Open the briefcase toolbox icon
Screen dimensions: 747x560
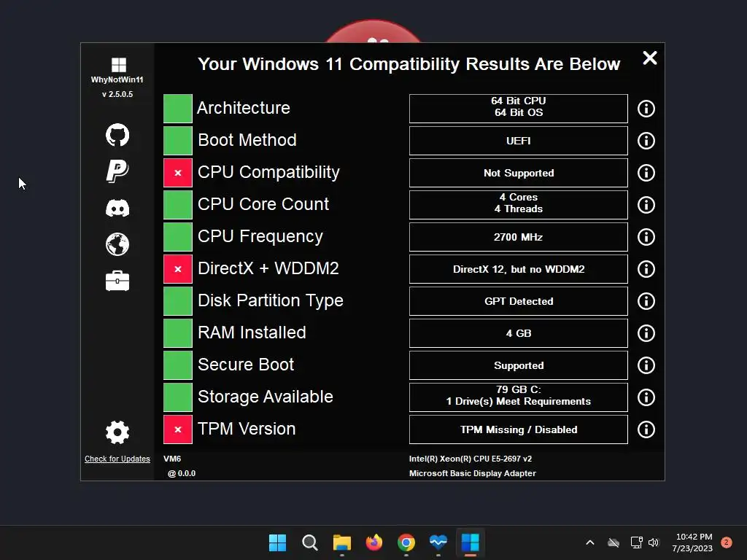[x=117, y=281]
